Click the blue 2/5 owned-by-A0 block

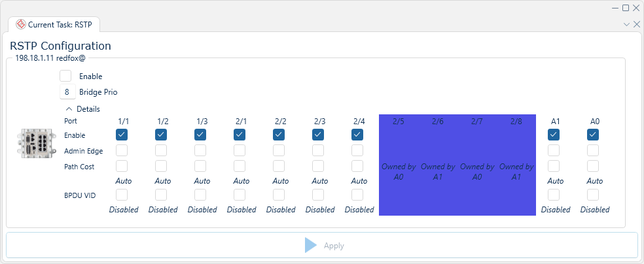coord(399,167)
